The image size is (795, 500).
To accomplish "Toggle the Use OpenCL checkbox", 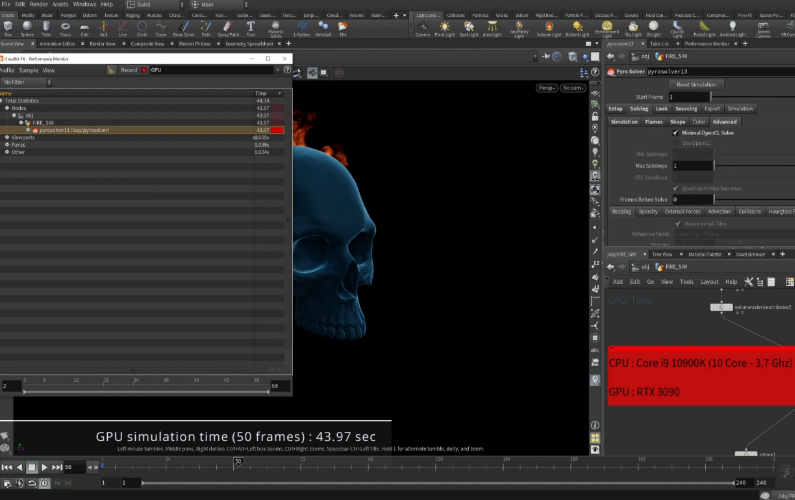I will pos(675,143).
